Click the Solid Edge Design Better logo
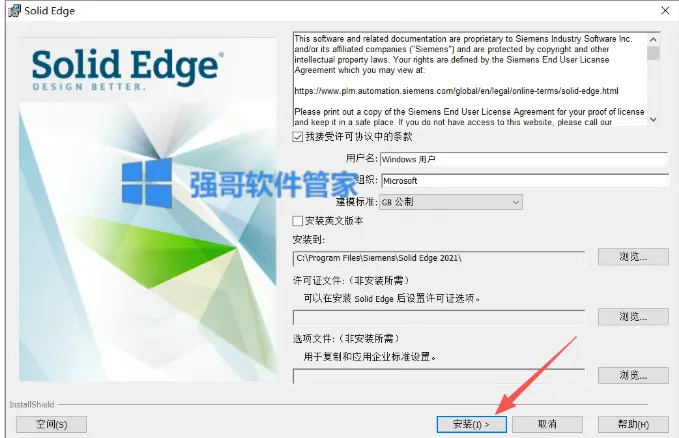 point(128,69)
